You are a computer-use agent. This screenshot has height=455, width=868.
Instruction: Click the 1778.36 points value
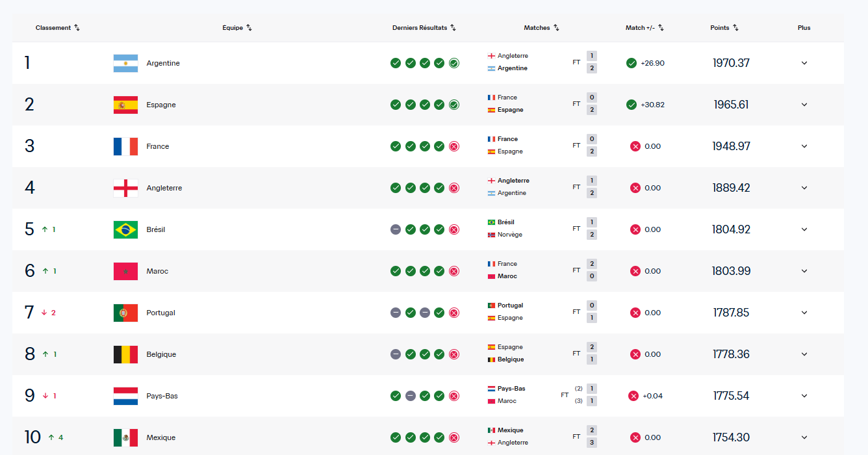coord(731,354)
